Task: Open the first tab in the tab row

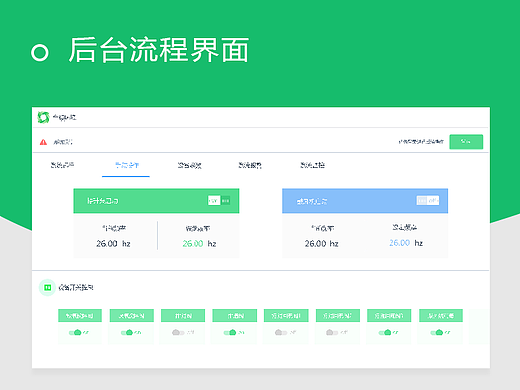Action: [x=62, y=165]
